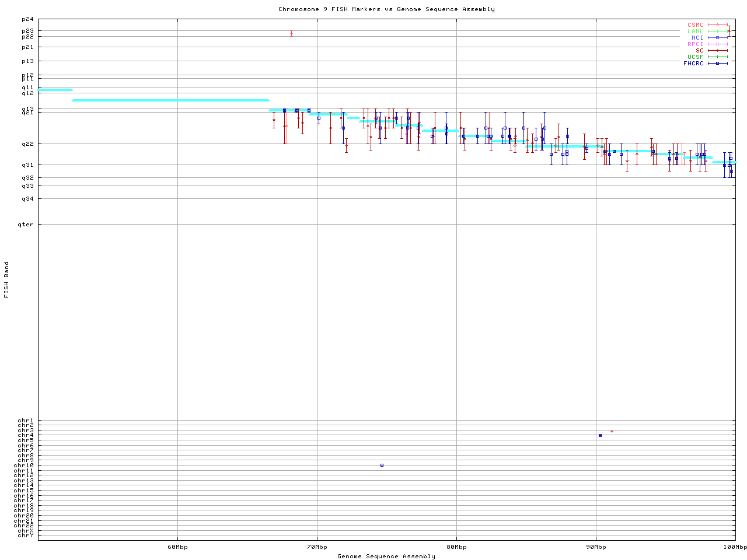Click the gray diamond on chr3 row
The image size is (747, 560).
pos(612,431)
